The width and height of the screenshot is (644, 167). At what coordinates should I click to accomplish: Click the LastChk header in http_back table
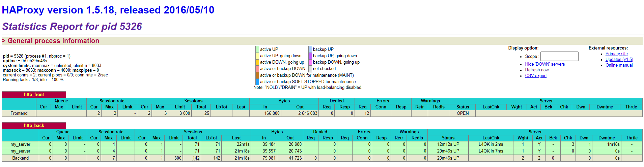pos(491,138)
